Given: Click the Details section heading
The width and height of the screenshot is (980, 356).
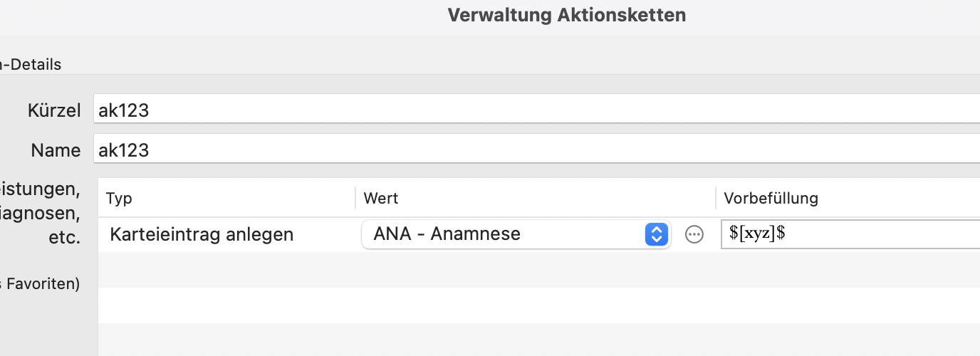Looking at the screenshot, I should click(x=31, y=64).
